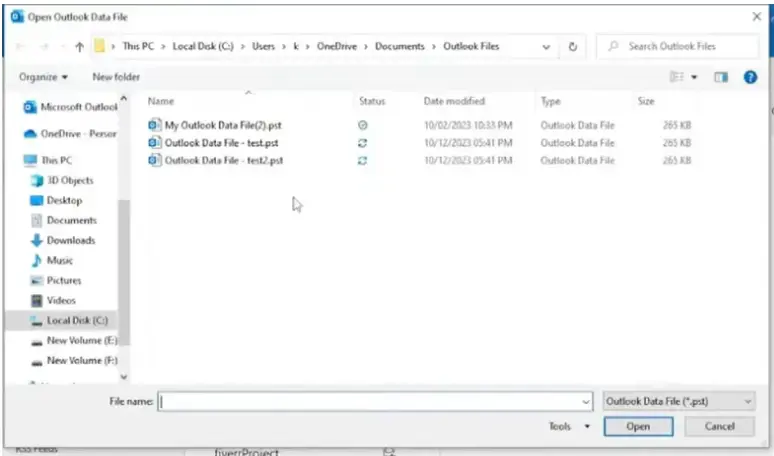
Task: Click This PC in address breadcrumb
Action: [x=138, y=46]
